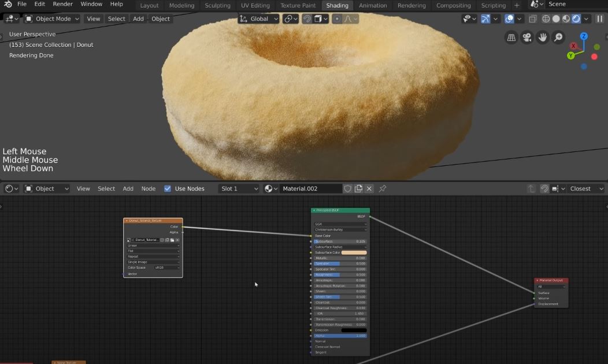608x364 pixels.
Task: Open node editor type selector
Action: [x=11, y=188]
